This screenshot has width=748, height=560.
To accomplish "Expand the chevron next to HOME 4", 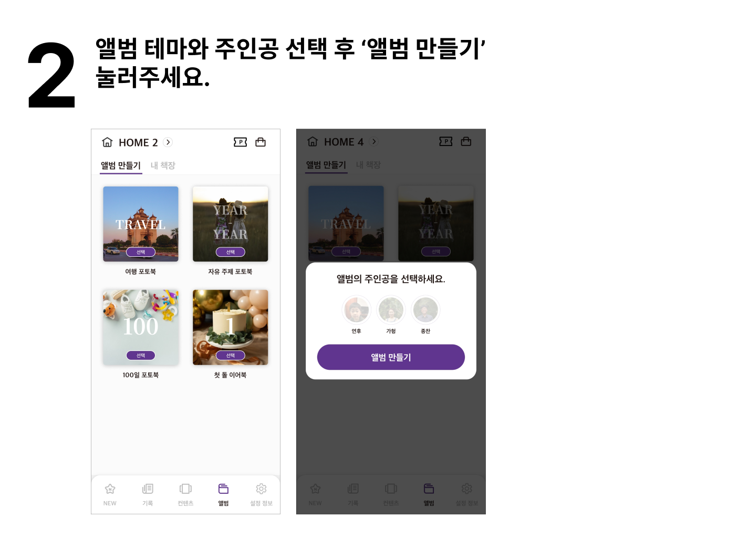I will point(374,142).
